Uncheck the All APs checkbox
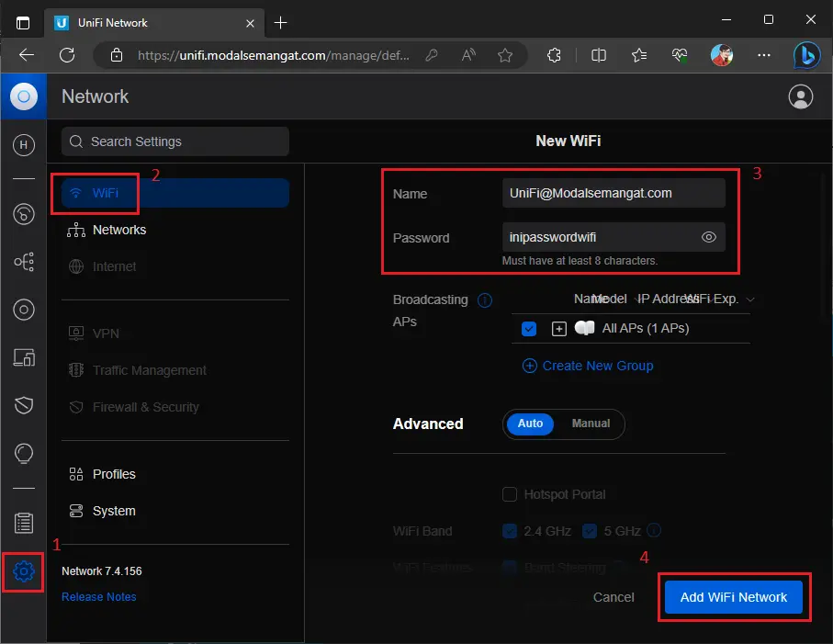The height and width of the screenshot is (644, 833). (529, 328)
